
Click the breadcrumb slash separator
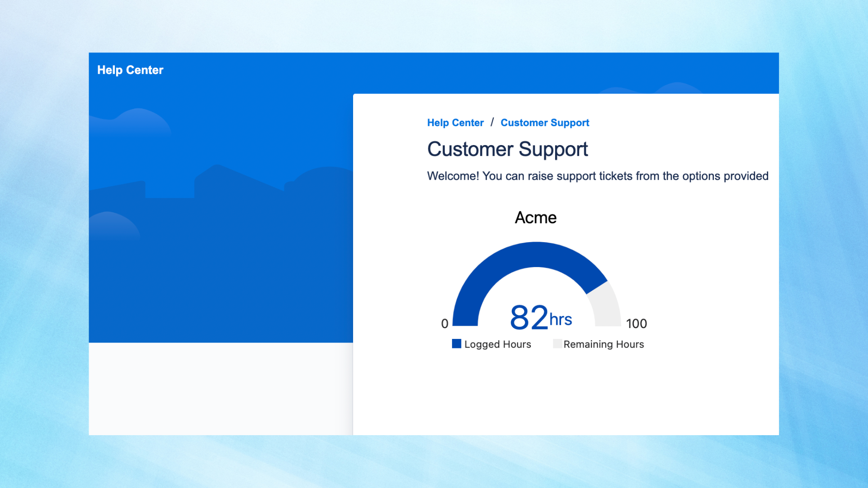tap(492, 122)
